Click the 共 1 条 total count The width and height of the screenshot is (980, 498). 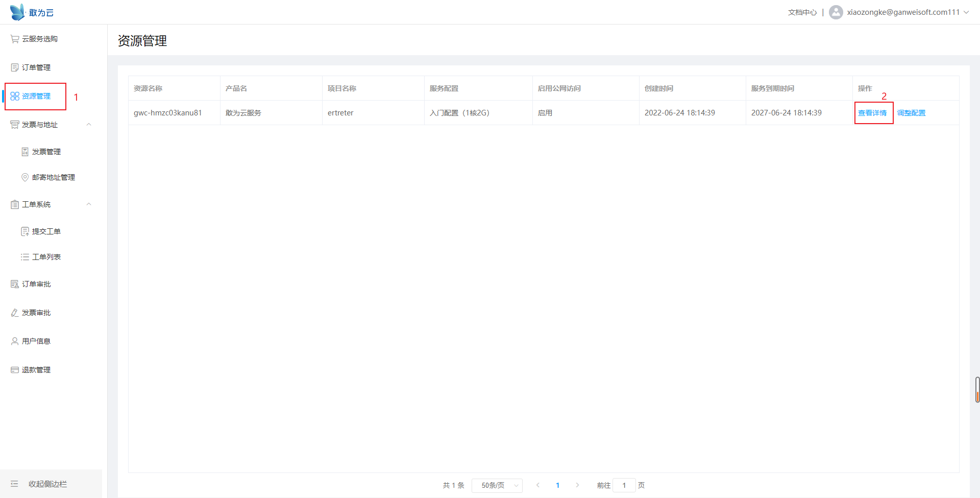(454, 485)
